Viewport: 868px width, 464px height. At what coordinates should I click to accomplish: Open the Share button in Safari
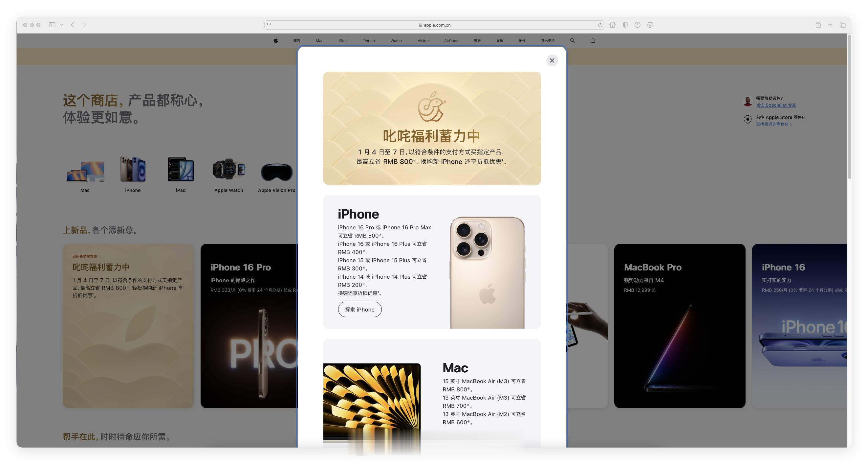pos(818,25)
